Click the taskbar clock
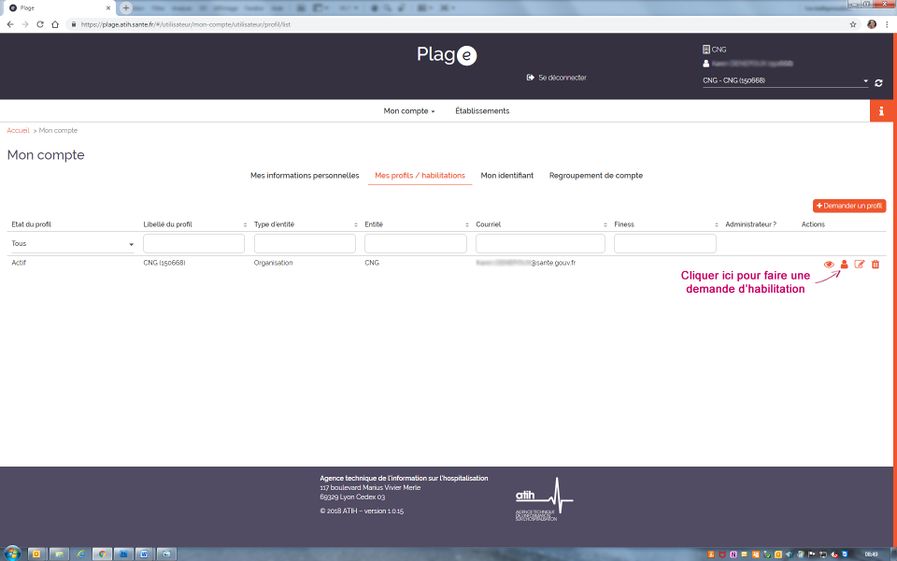 (x=871, y=554)
